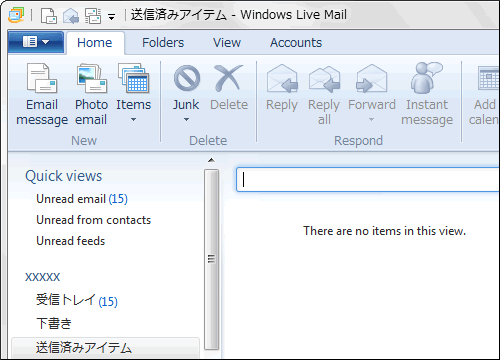Expand the Junk dropdown arrow
This screenshot has width=500, height=360.
point(186,119)
